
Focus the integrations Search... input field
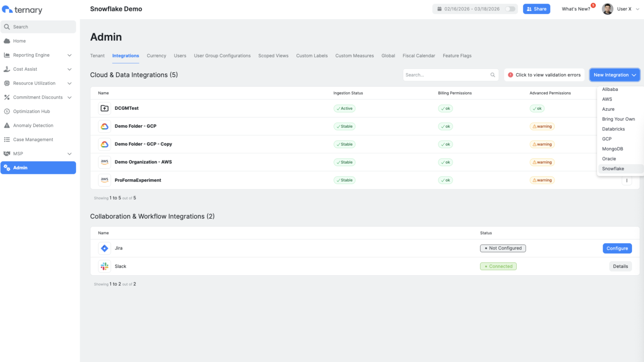pyautogui.click(x=446, y=75)
